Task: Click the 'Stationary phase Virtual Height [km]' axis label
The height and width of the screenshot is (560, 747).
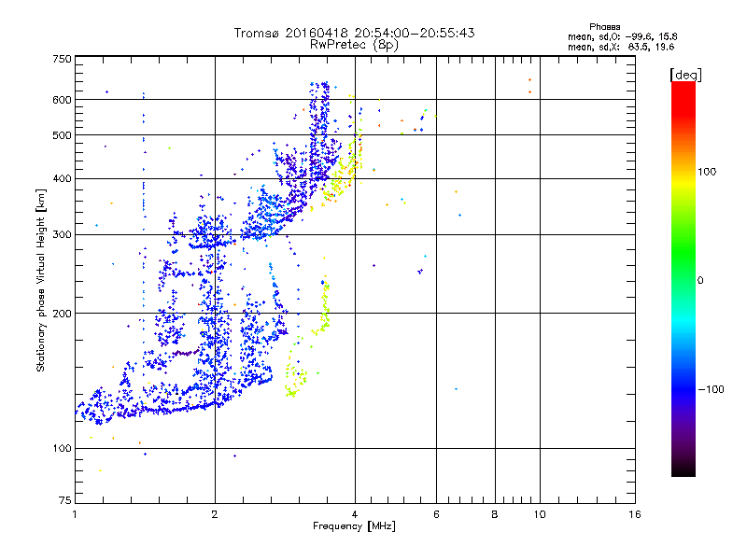Action: [x=41, y=281]
